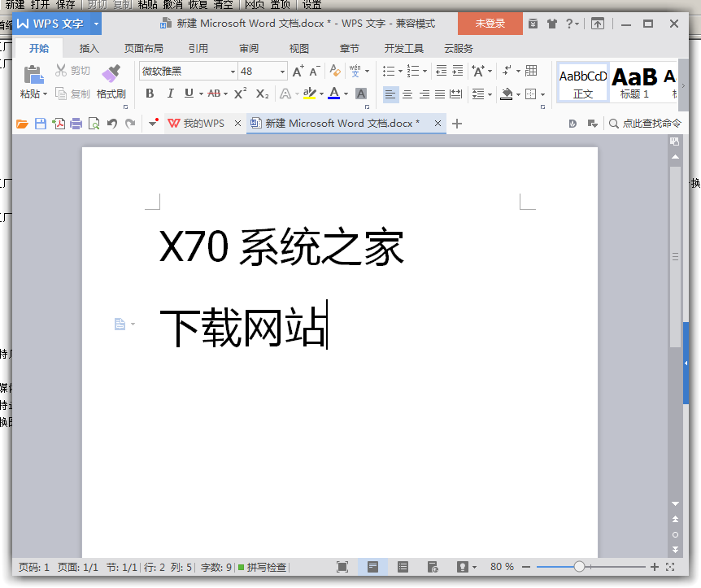Open the bullet list dropdown arrow
Screen dimensions: 701x588
tap(400, 71)
